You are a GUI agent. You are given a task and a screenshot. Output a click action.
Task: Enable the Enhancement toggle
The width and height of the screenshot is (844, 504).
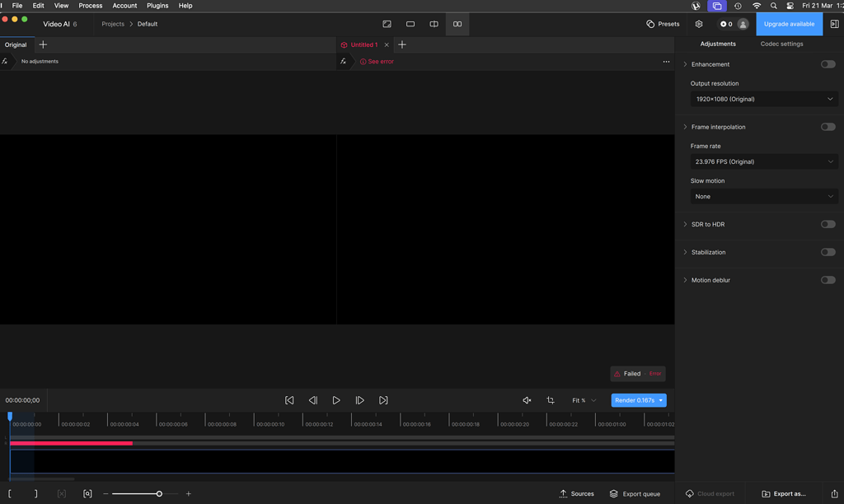(828, 63)
